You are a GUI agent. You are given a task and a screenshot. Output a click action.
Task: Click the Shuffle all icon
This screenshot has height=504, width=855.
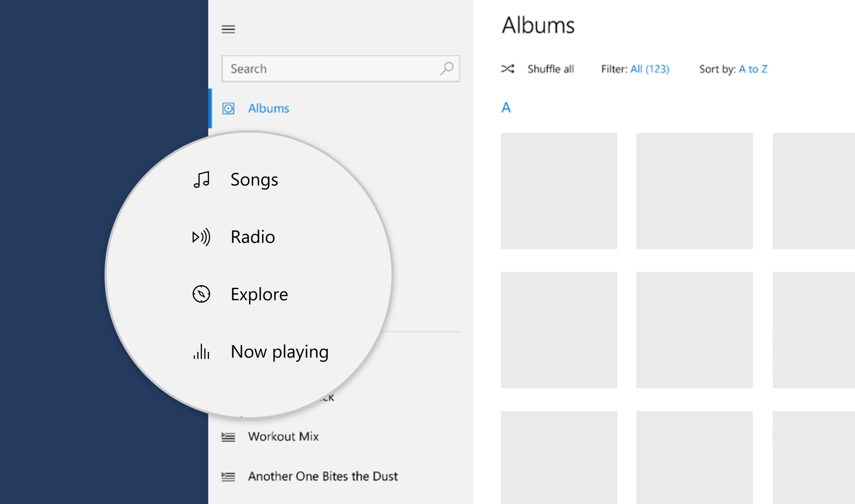pos(508,68)
